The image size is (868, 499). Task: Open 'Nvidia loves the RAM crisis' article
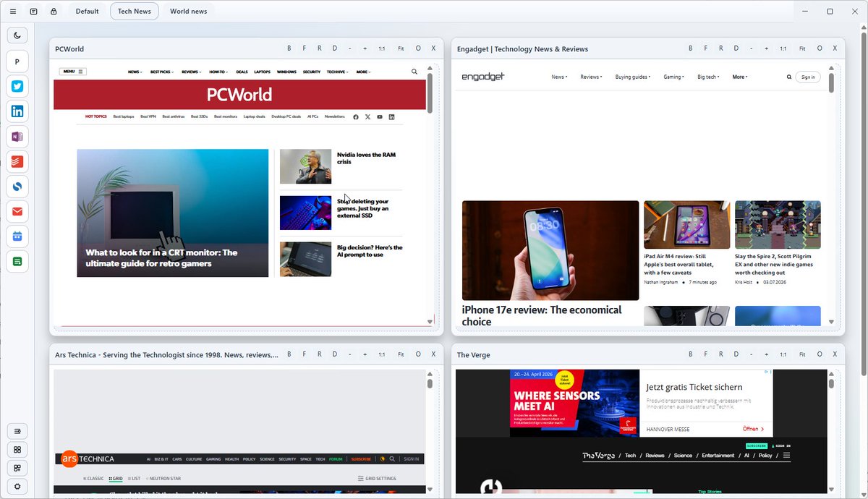pos(366,158)
